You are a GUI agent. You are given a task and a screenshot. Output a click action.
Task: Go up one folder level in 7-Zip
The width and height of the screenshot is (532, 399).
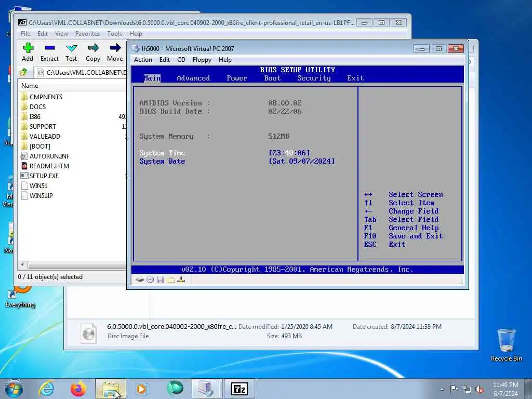pos(24,72)
